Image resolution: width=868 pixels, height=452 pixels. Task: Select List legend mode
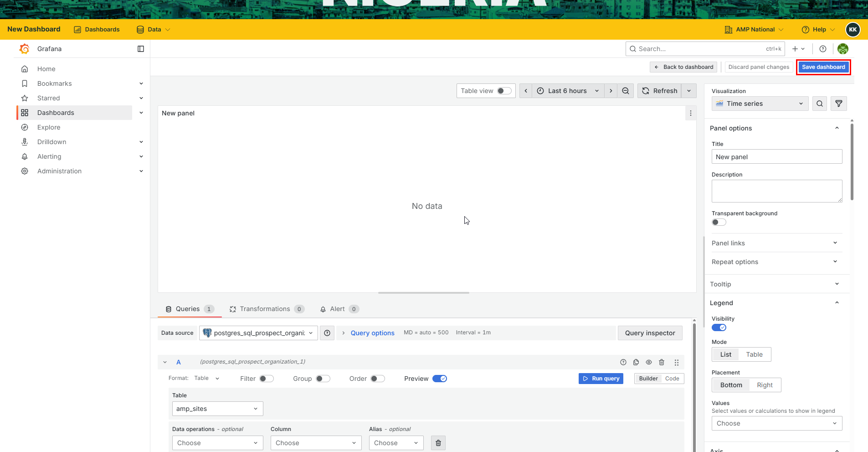click(726, 354)
